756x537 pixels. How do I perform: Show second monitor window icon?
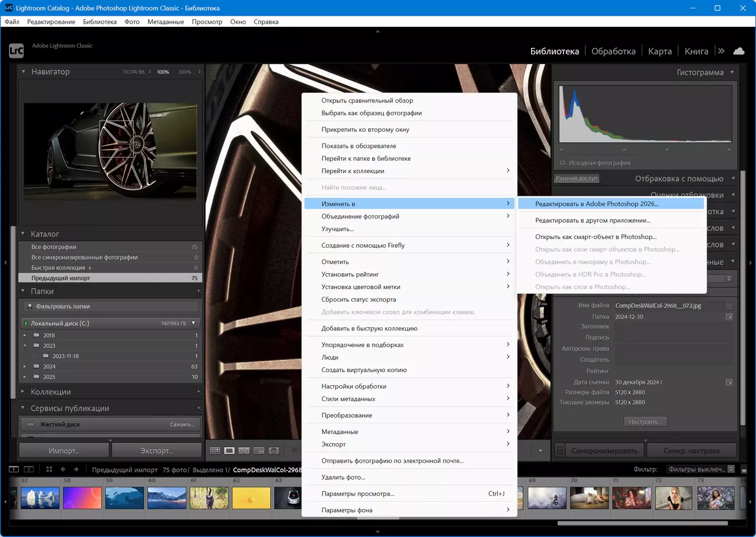(x=29, y=469)
